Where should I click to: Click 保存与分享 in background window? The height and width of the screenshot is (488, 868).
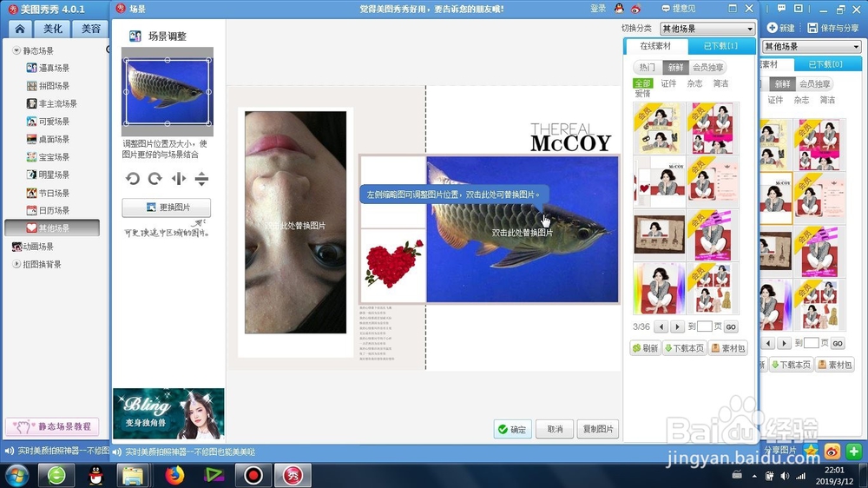tap(833, 28)
